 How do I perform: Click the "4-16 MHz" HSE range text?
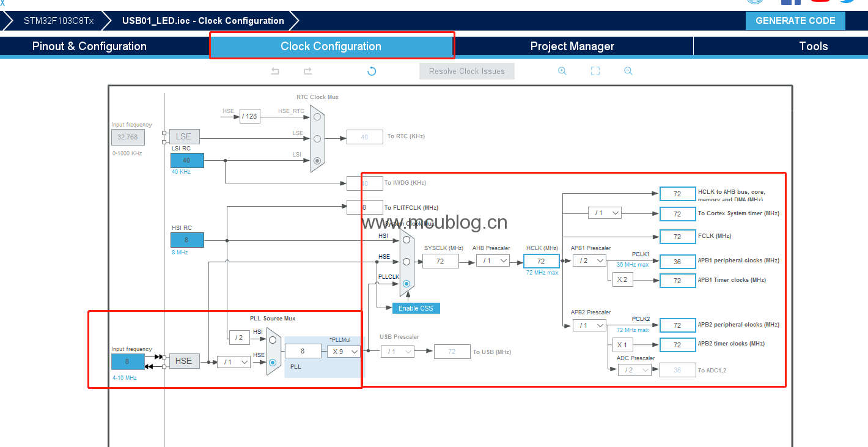[124, 378]
